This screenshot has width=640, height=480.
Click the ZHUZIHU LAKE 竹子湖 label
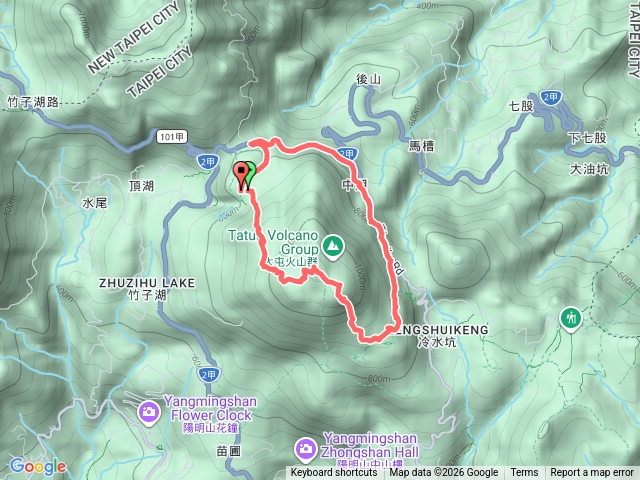coord(147,289)
